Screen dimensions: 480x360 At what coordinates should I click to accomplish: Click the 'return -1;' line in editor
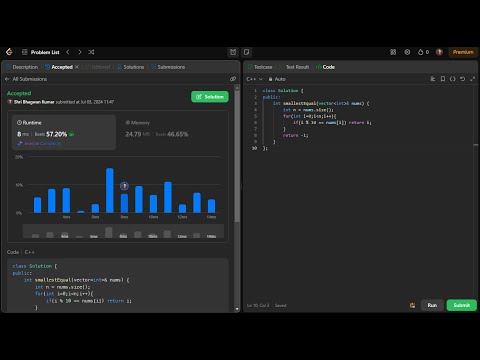[x=295, y=135]
